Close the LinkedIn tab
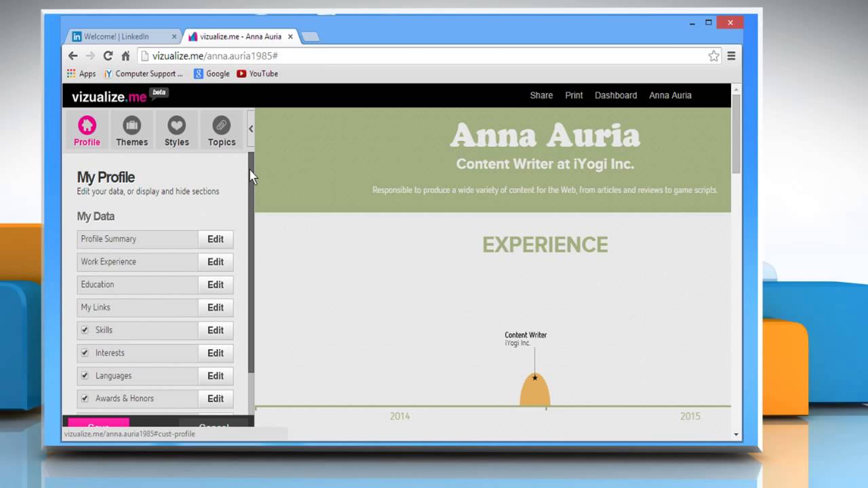Screen dimensions: 868x488 (174, 37)
